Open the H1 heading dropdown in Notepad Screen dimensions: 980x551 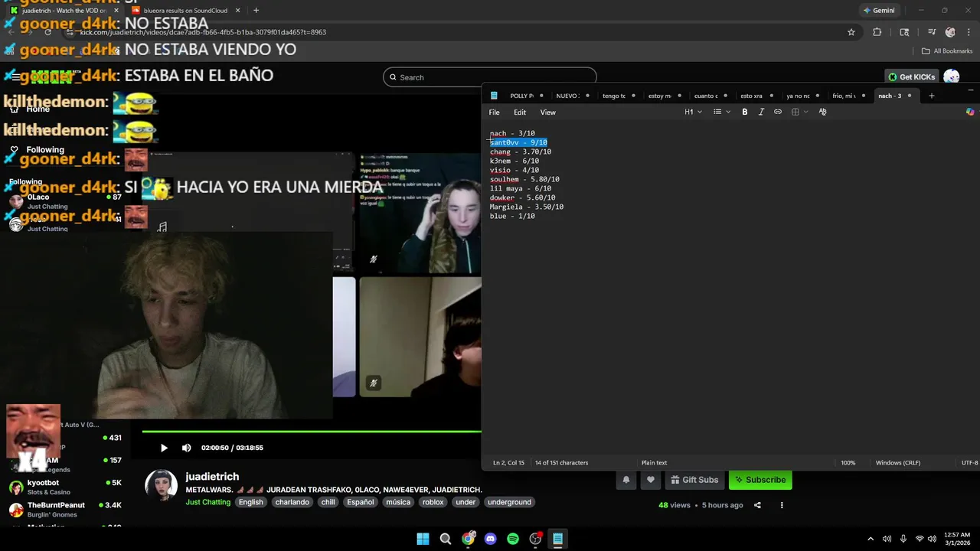coord(693,112)
